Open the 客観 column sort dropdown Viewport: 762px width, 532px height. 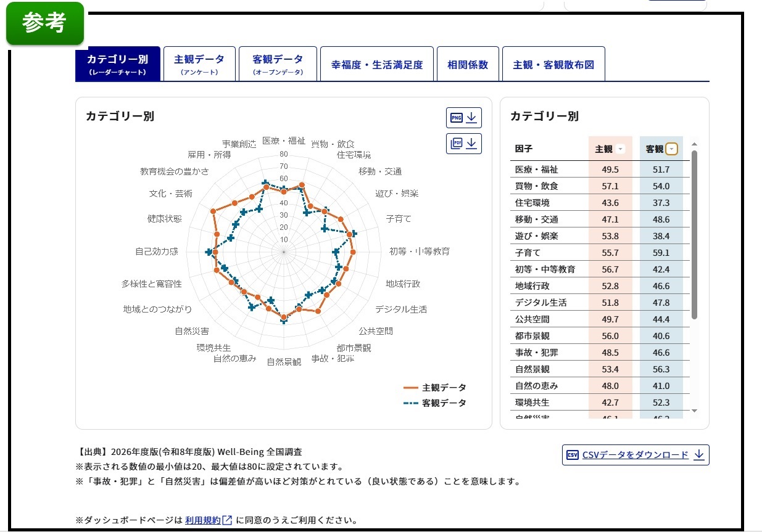[672, 149]
